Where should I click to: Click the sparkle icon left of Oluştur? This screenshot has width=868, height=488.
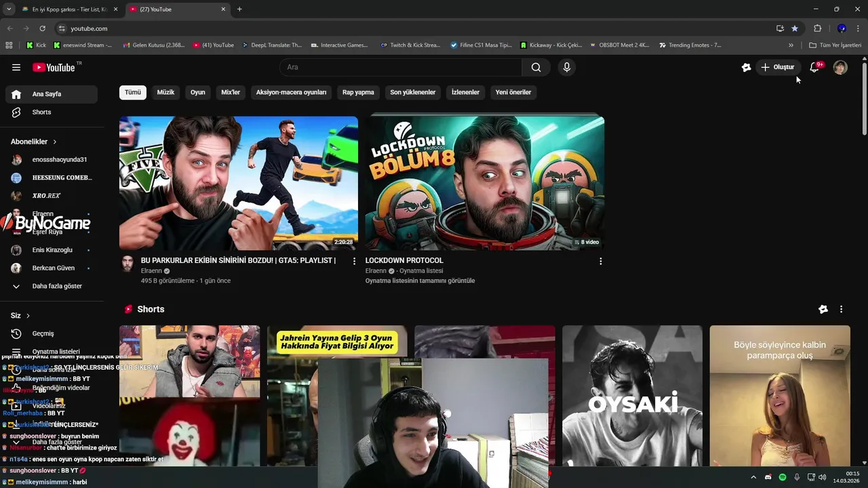(746, 67)
